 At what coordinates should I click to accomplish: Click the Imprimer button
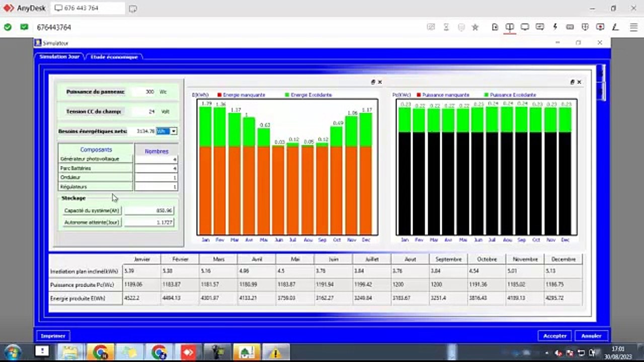[x=53, y=335]
